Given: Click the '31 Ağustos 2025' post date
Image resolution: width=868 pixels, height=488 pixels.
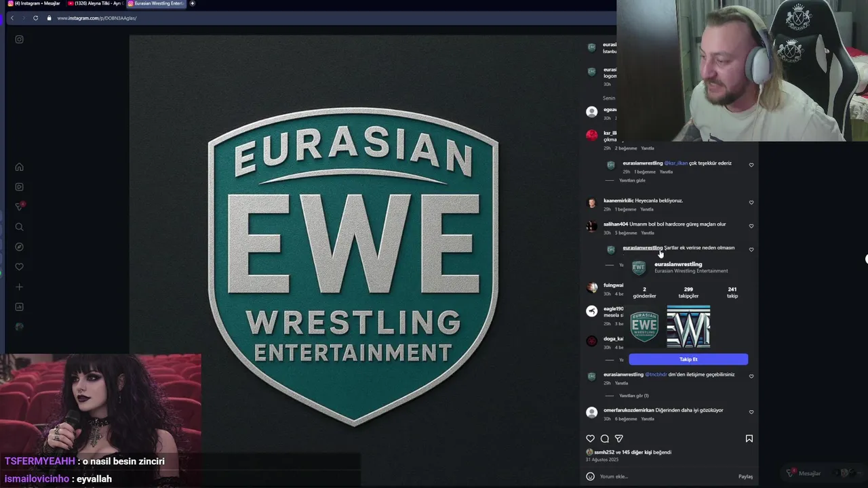Looking at the screenshot, I should [x=602, y=460].
